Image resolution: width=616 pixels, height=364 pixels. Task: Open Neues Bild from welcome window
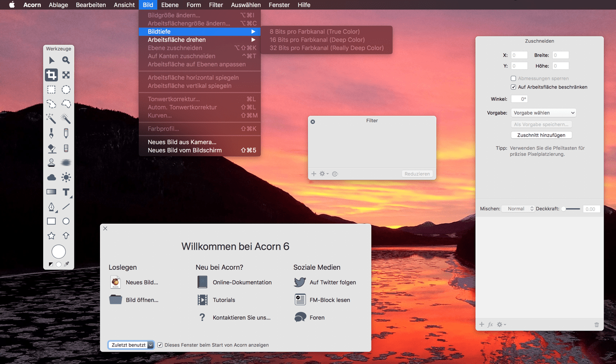[134, 283]
